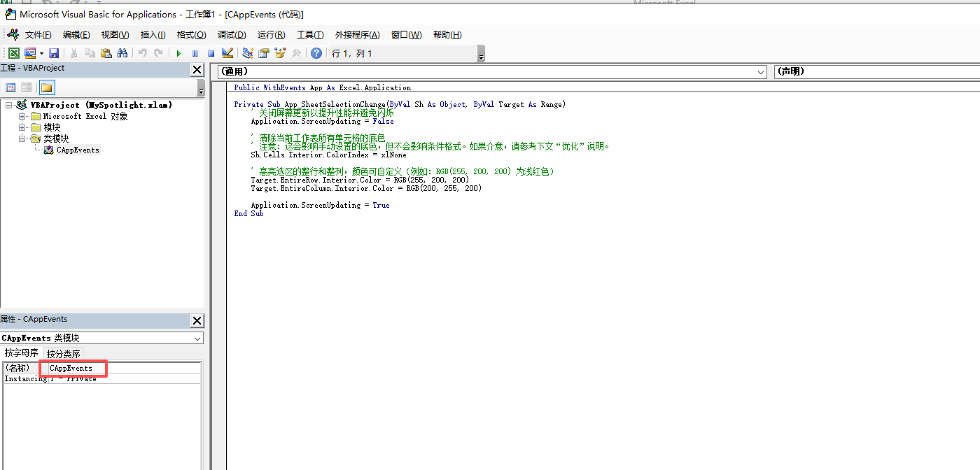Run the macro with green play icon
This screenshot has height=470, width=980.
click(x=178, y=53)
